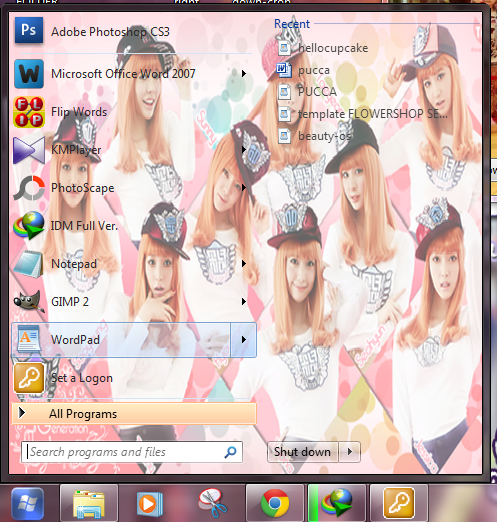Click the uppercase PUCCA recent file name
The height and width of the screenshot is (522, 497).
point(317,92)
